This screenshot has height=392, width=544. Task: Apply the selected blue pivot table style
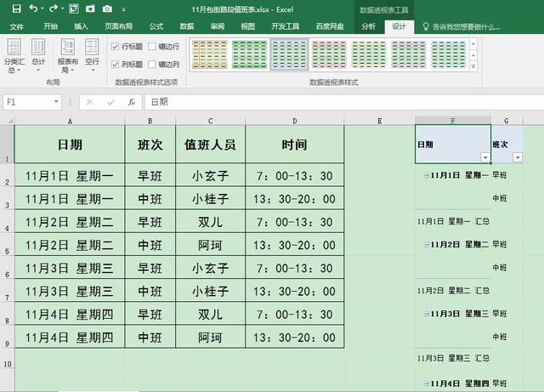(289, 54)
